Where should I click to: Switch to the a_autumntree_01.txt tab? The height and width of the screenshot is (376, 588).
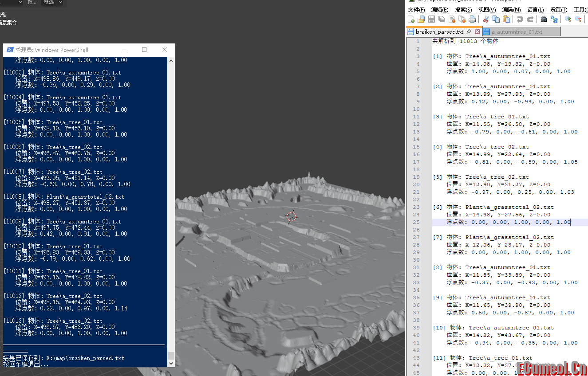(x=517, y=32)
